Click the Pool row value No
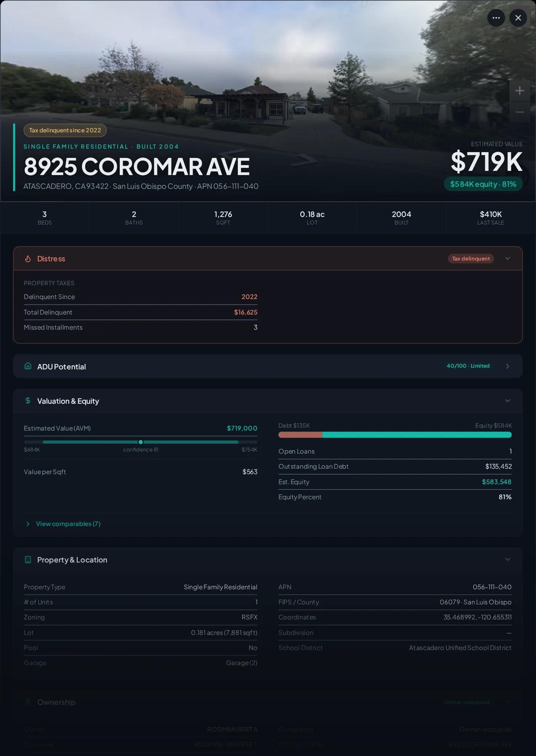Screen dimensions: 536x756 click(253, 648)
